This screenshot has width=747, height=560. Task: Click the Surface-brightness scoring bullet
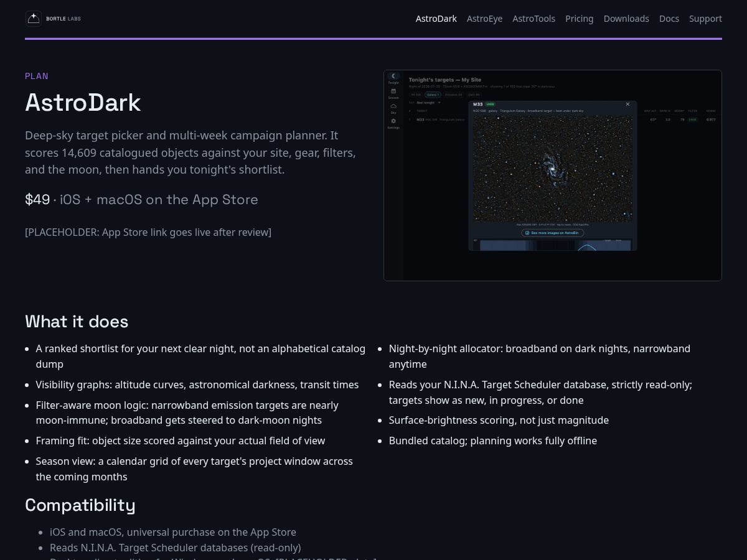click(x=499, y=420)
